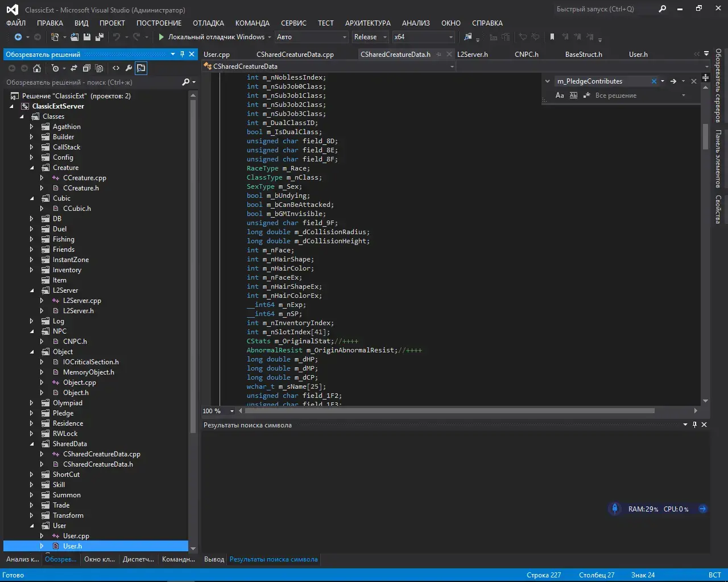Image resolution: width=728 pixels, height=582 pixels.
Task: Select MemoryObject.h in the tree
Action: (x=88, y=372)
